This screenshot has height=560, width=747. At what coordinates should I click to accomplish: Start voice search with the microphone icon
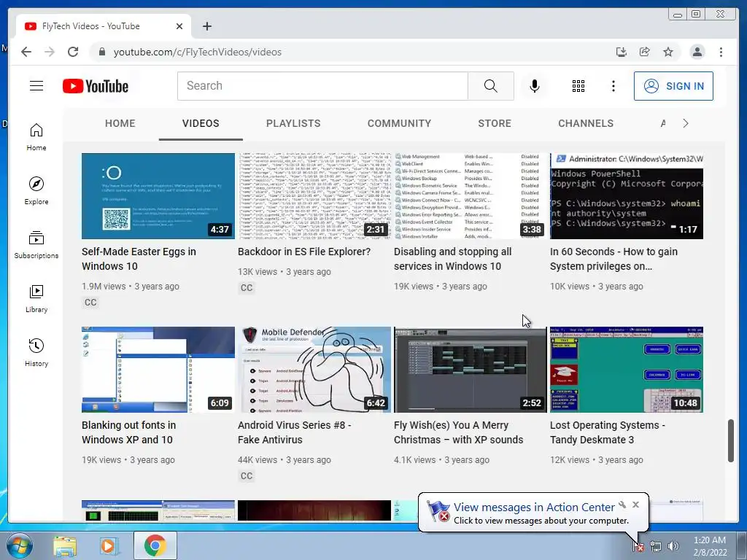[535, 86]
